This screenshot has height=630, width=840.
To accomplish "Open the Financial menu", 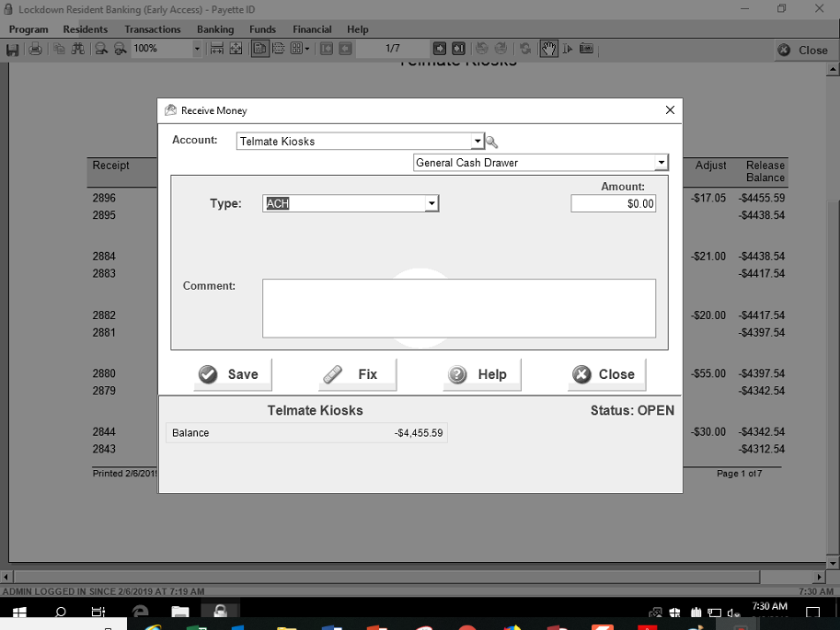I will click(312, 29).
